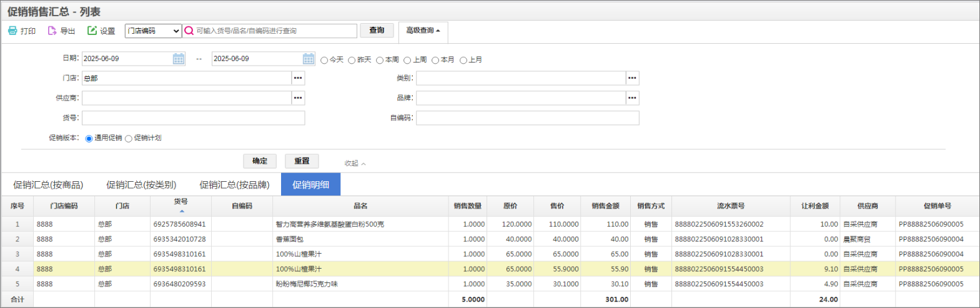Image resolution: width=980 pixels, height=308 pixels.
Task: Sort by 货号 column arrow
Action: (x=181, y=211)
